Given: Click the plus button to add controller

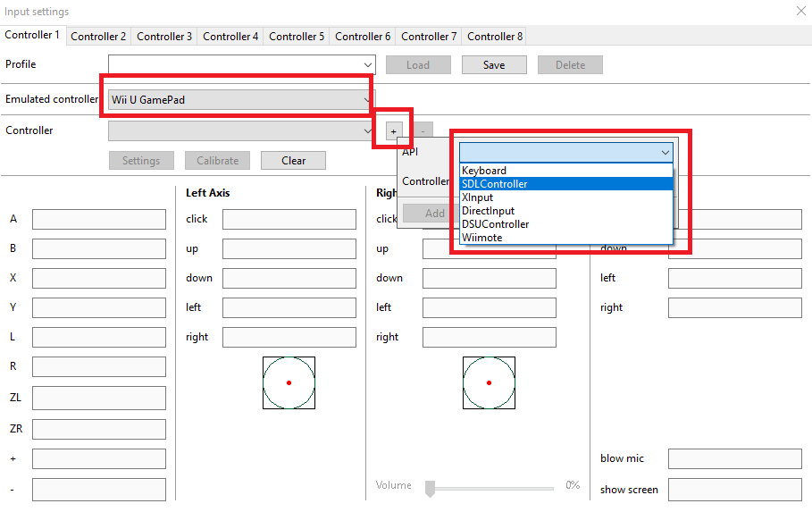Looking at the screenshot, I should (x=394, y=131).
